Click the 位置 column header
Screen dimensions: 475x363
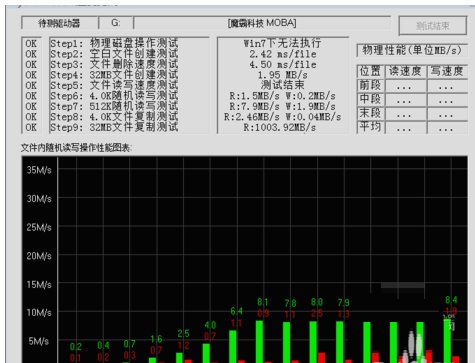pos(370,71)
